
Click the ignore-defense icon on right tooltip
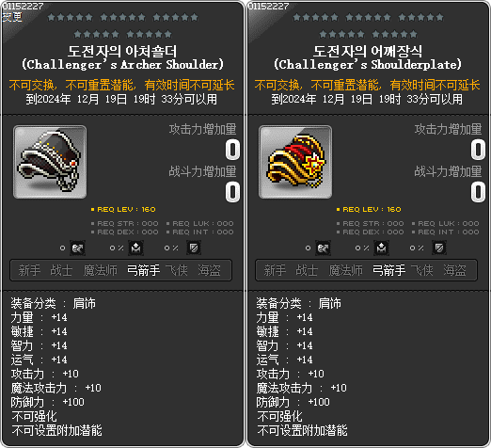click(381, 248)
